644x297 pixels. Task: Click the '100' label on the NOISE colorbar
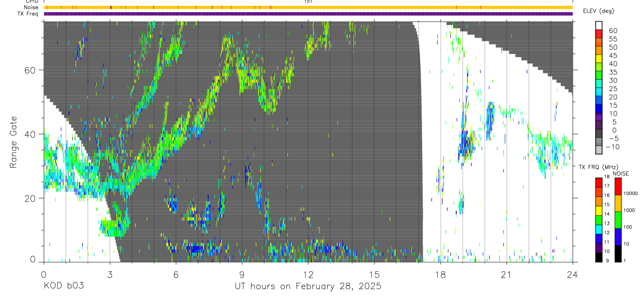click(x=628, y=227)
